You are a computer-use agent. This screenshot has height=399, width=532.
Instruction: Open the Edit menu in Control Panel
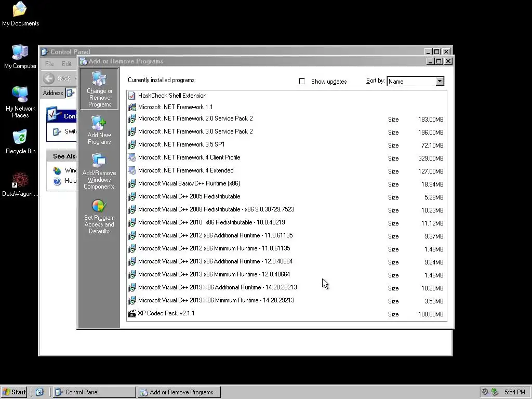[x=66, y=64]
